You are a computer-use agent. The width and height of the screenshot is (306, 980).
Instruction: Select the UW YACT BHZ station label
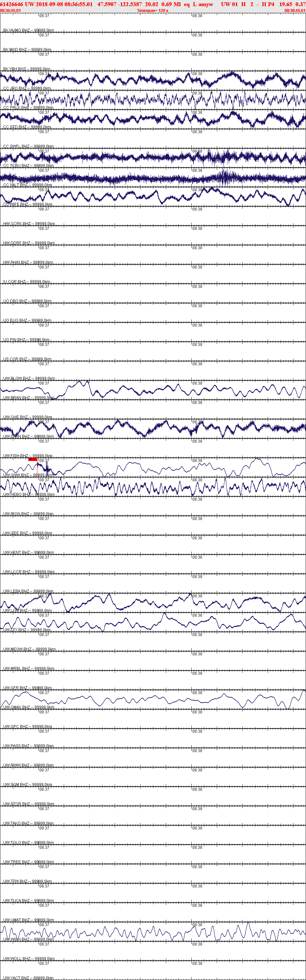click(x=29, y=978)
